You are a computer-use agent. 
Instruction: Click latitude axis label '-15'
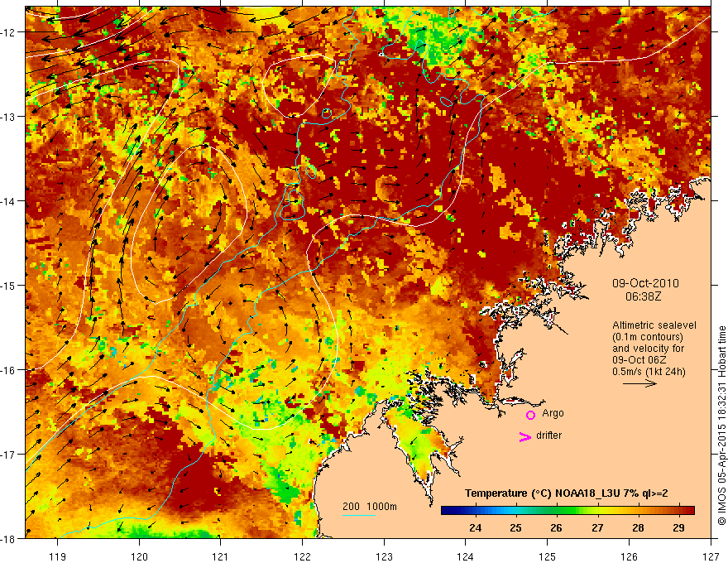coord(9,285)
